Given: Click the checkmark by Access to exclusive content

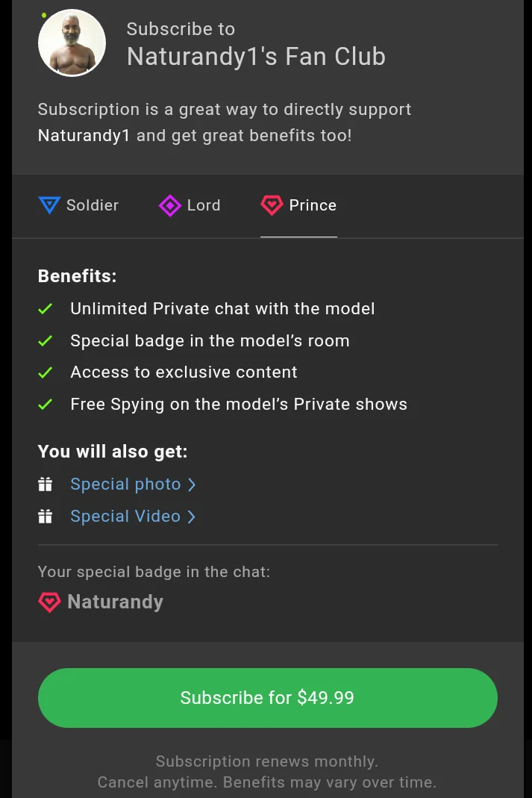Looking at the screenshot, I should click(46, 372).
